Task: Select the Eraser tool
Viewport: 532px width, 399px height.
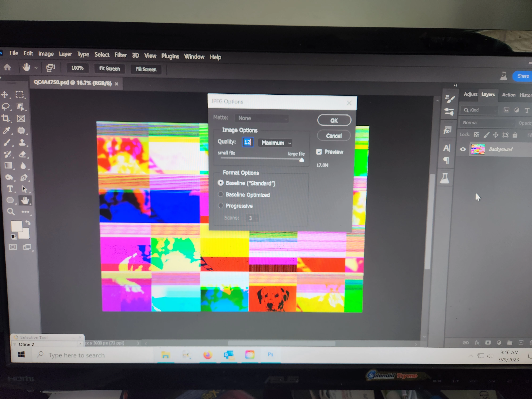Action: [22, 154]
